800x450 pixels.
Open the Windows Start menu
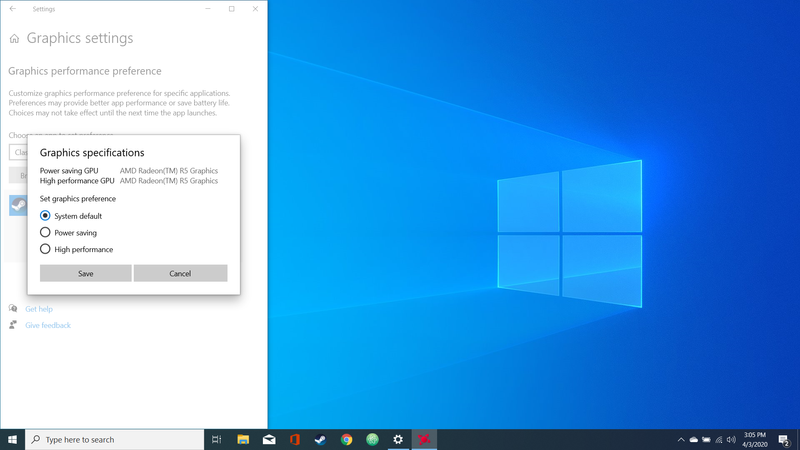pos(13,440)
